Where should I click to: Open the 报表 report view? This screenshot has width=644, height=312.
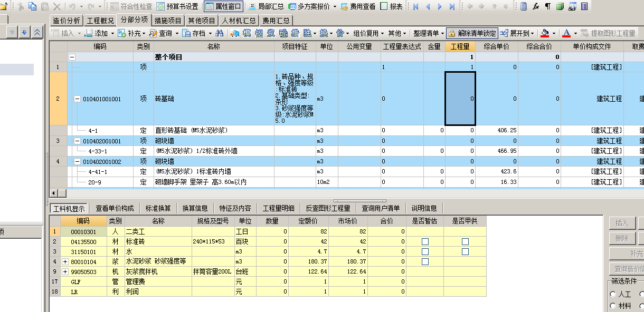(392, 6)
